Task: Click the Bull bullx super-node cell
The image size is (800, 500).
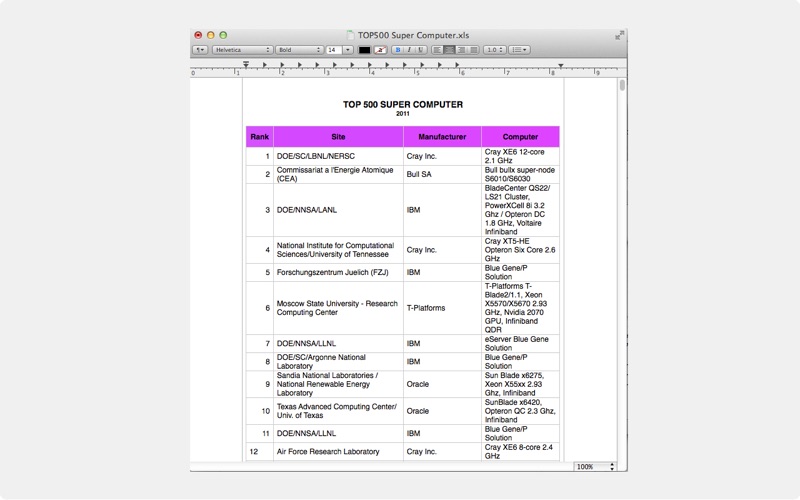Action: [x=520, y=174]
